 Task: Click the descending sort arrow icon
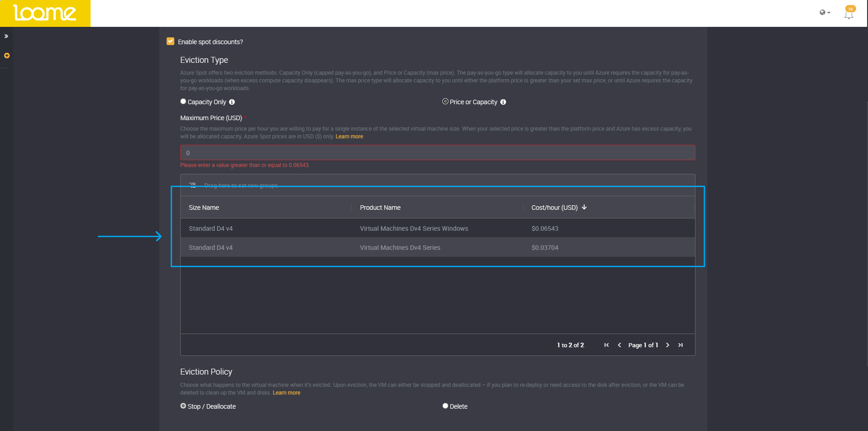(584, 207)
